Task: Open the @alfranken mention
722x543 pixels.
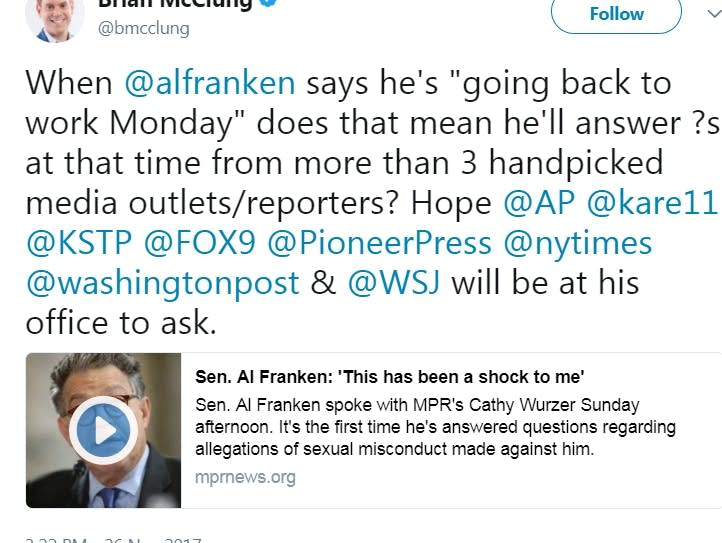Action: tap(210, 82)
